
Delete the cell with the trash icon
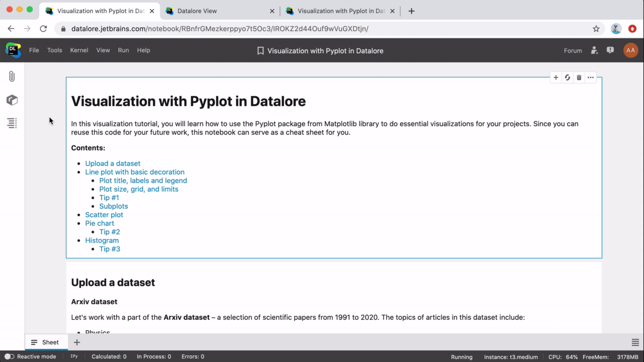pyautogui.click(x=579, y=77)
